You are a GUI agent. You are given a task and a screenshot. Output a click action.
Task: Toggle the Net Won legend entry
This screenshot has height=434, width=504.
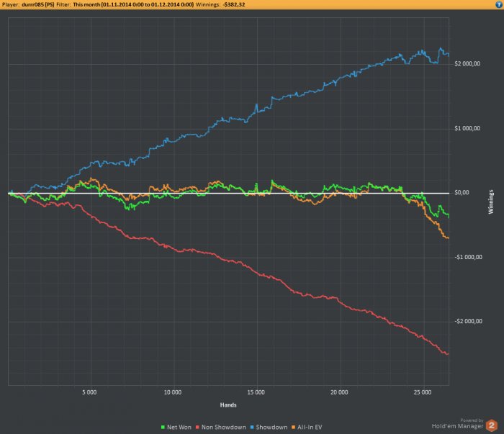(x=176, y=428)
